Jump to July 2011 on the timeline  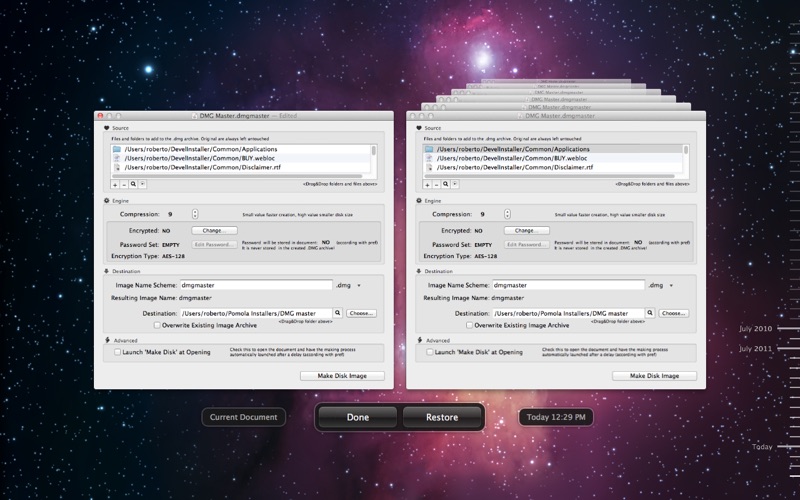(756, 349)
